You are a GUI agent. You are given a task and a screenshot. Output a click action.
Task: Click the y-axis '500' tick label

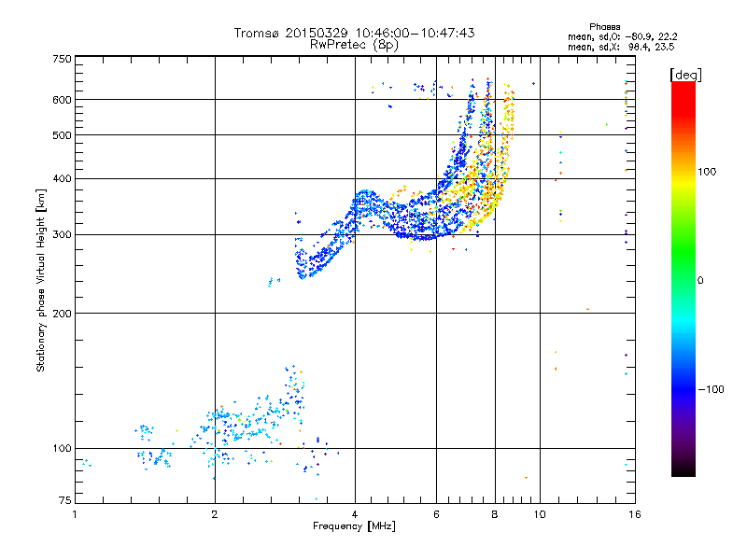(62, 135)
